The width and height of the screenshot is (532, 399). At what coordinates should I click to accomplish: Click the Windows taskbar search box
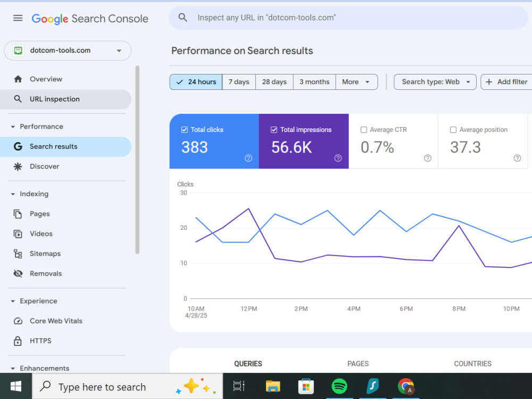point(128,386)
